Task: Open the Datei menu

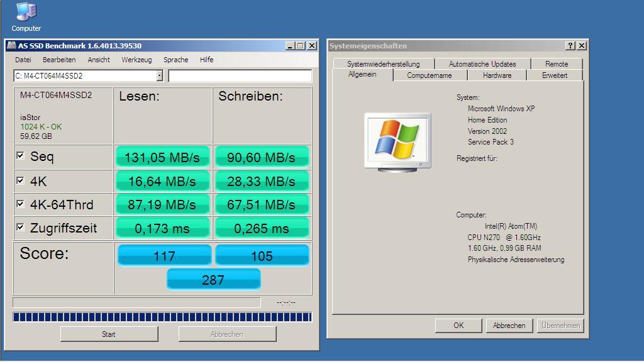Action: [x=23, y=60]
